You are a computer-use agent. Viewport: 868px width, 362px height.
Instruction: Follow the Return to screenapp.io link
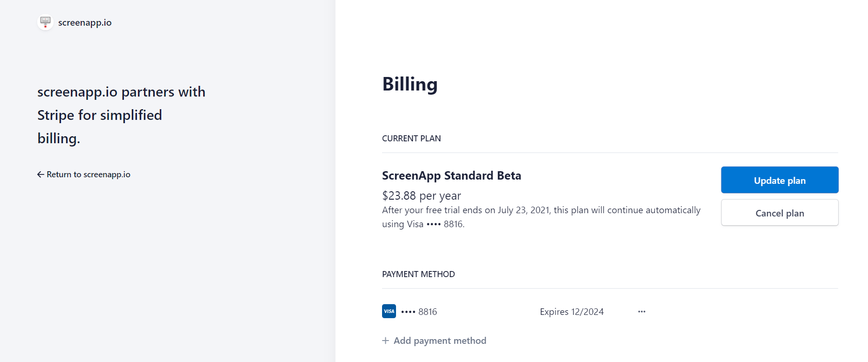click(x=88, y=174)
